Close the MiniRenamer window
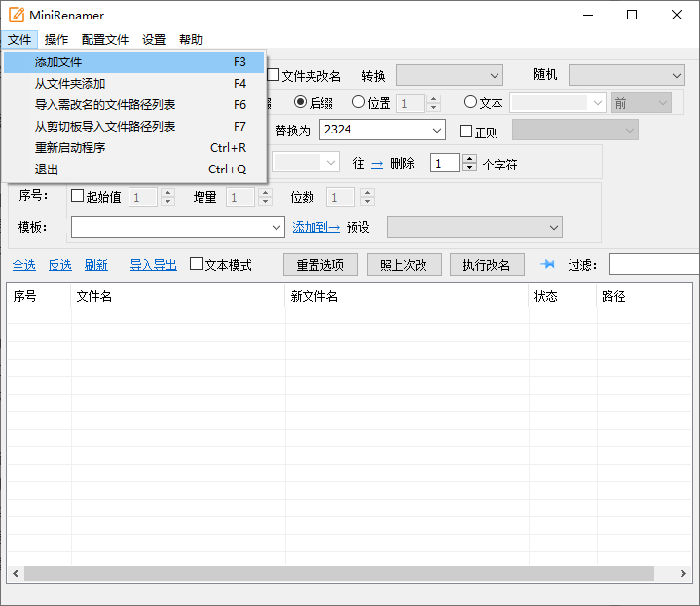This screenshot has width=700, height=606. (677, 15)
